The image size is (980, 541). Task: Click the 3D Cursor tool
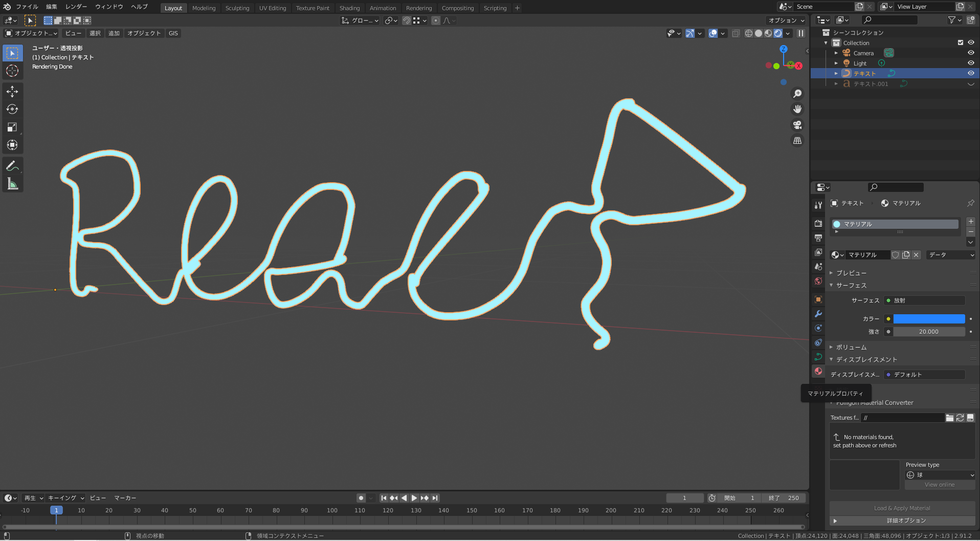12,71
